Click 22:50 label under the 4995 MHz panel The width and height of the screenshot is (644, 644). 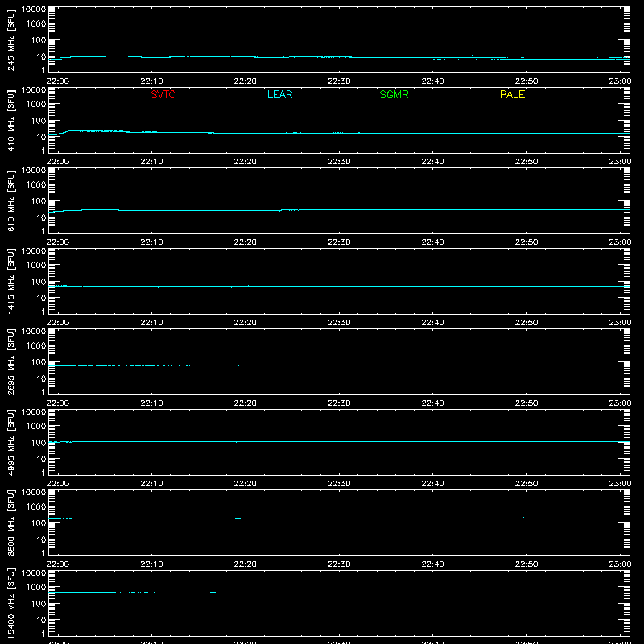tap(526, 484)
